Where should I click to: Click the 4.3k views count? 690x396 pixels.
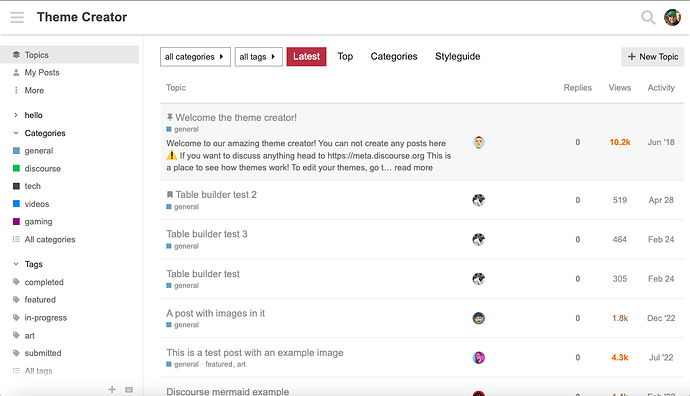pyautogui.click(x=620, y=357)
